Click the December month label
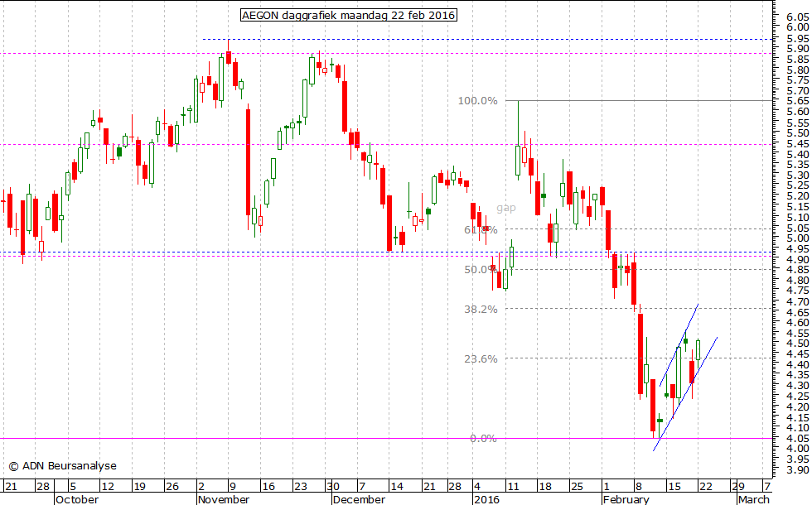The width and height of the screenshot is (812, 505). pos(359,499)
